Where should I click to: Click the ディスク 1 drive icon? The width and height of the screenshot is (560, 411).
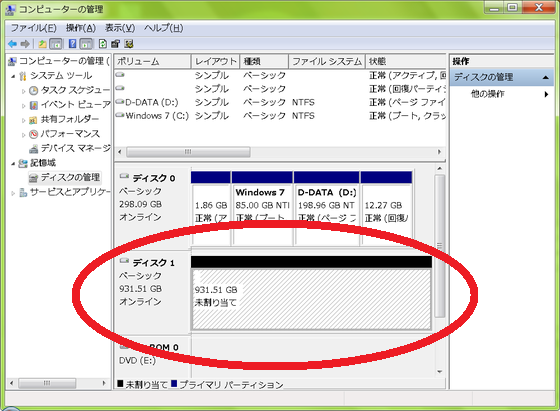click(124, 261)
